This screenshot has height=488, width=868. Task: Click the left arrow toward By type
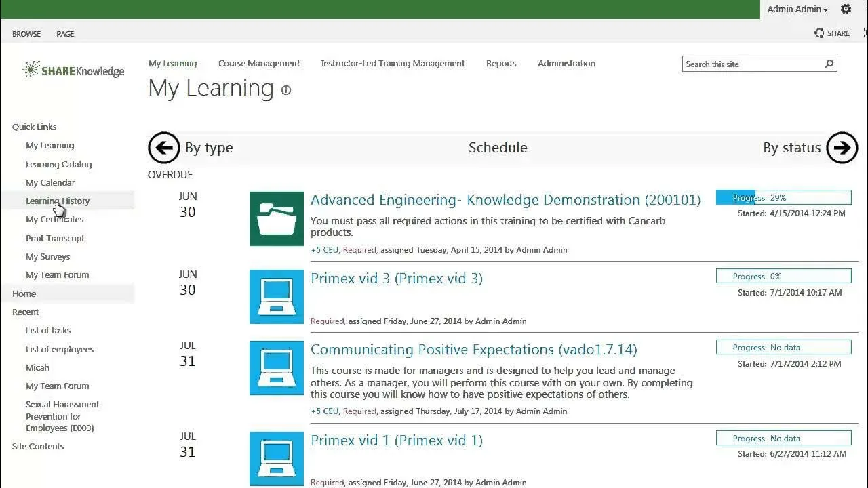point(163,148)
